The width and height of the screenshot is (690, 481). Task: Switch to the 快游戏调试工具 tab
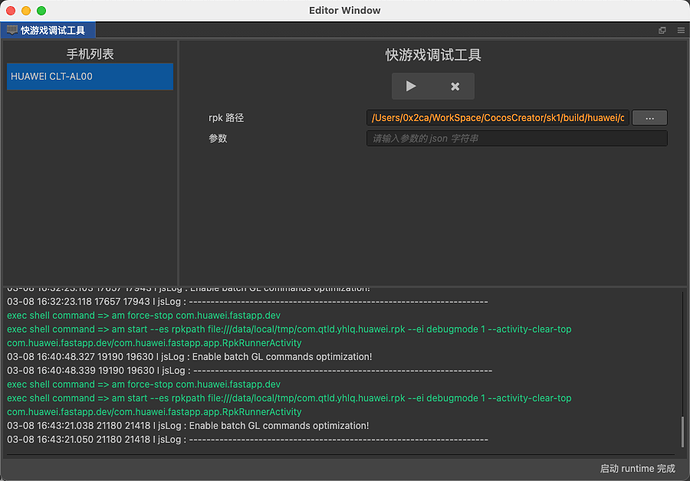click(x=48, y=30)
